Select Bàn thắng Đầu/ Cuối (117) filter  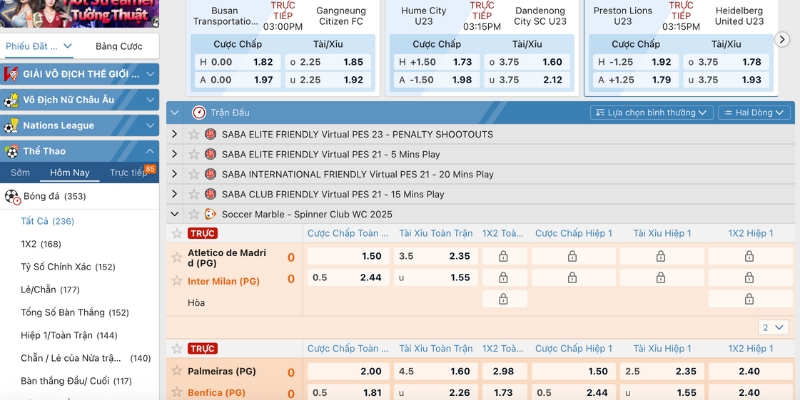(76, 381)
